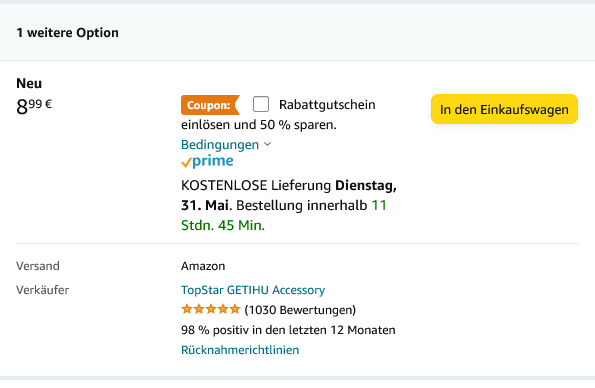The width and height of the screenshot is (595, 388).
Task: Click the chevron next to Bedingungen
Action: 267,144
